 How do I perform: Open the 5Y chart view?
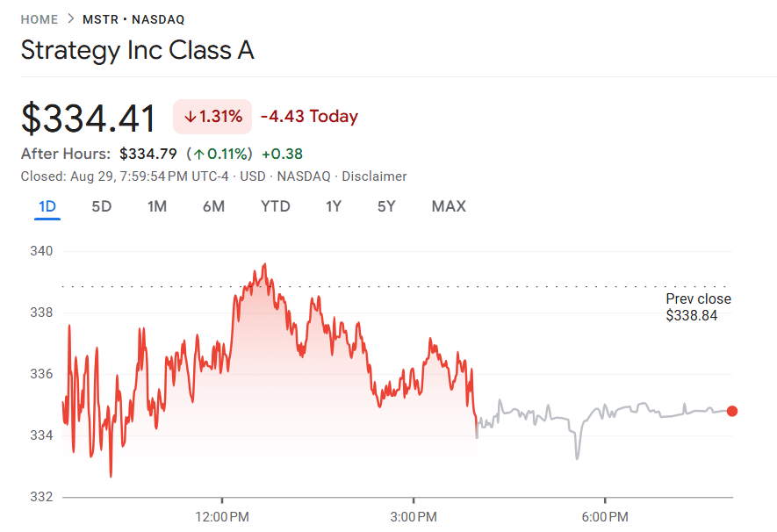coord(386,206)
